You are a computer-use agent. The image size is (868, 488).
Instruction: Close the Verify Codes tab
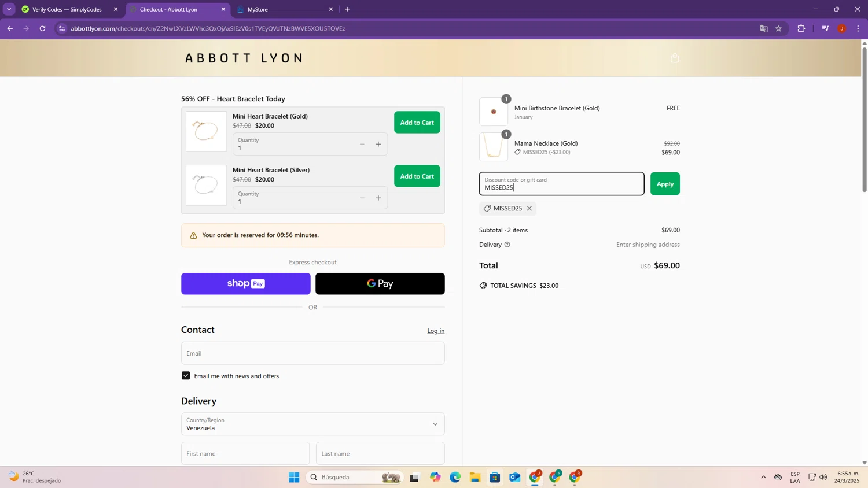[116, 9]
